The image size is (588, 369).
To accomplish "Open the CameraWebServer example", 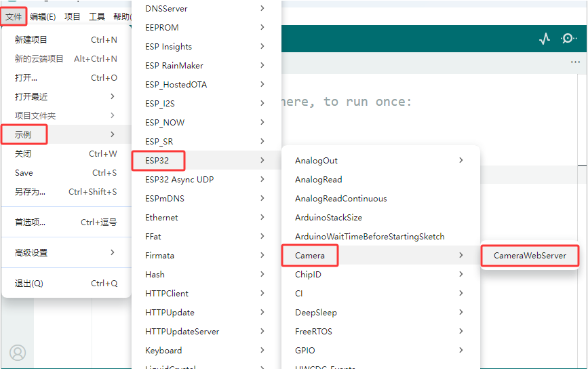I will coord(530,255).
